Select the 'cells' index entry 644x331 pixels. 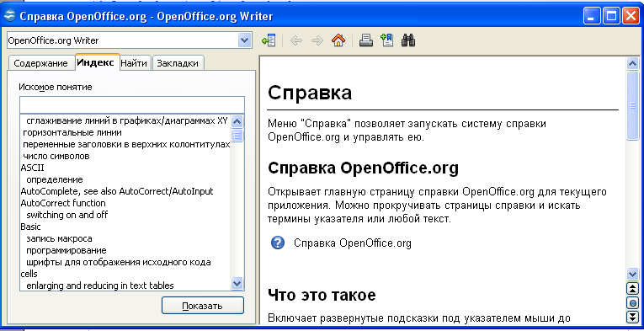click(29, 274)
